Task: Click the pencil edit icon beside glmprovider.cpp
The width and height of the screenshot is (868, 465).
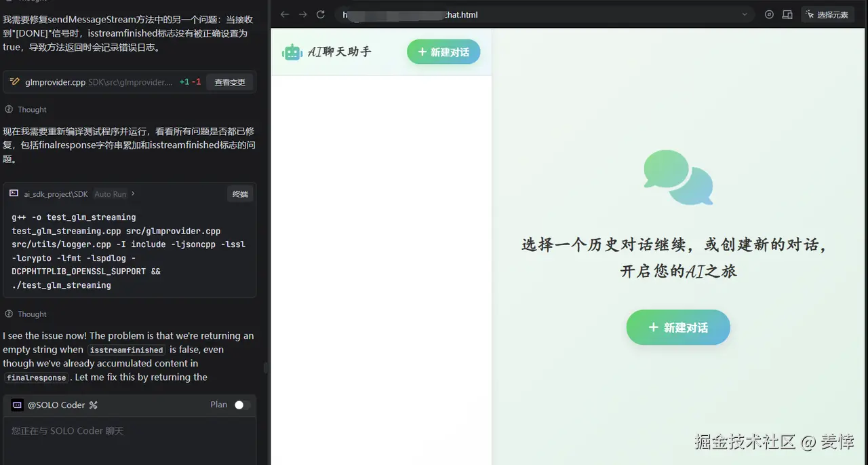Action: [x=14, y=82]
